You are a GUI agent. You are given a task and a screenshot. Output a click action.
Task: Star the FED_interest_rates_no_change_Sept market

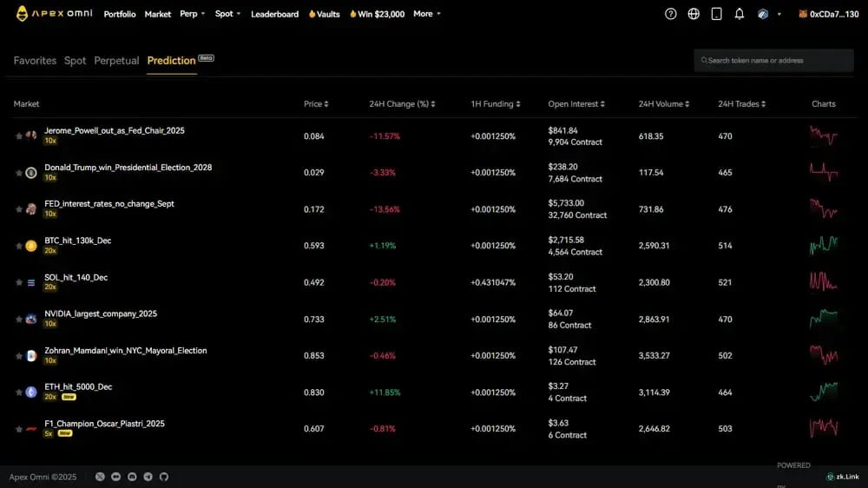[x=19, y=209]
